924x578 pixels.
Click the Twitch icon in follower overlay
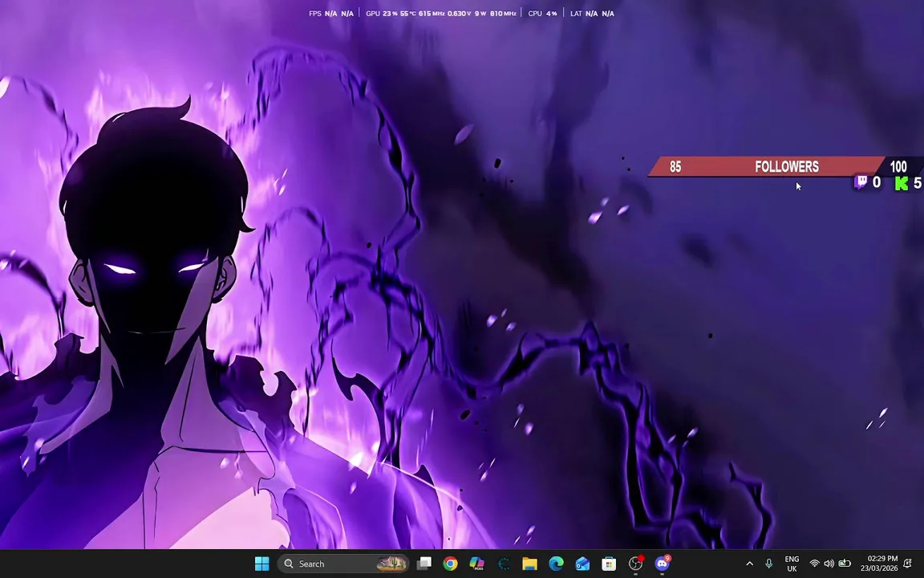click(x=861, y=182)
